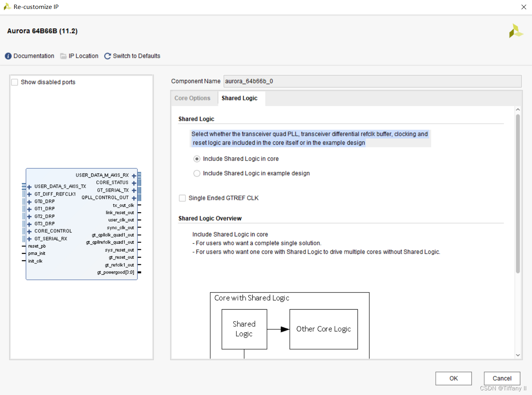Screen dimensions: 532x395
Task: Close the Re-customize IP dialog
Action: (523, 7)
